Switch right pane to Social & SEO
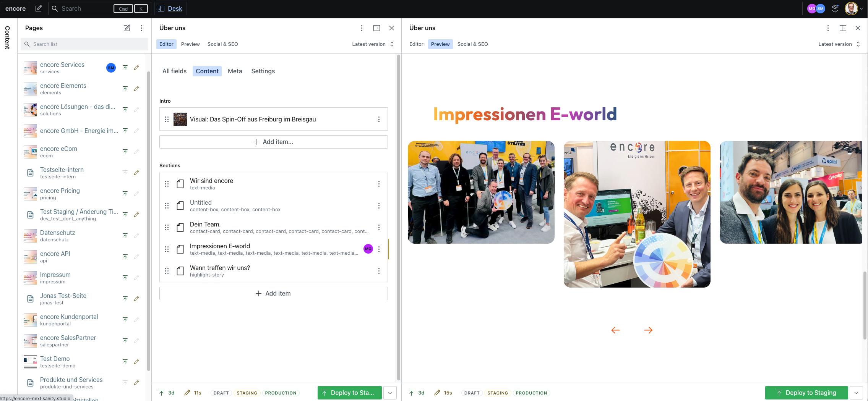868x401 pixels. (x=472, y=44)
